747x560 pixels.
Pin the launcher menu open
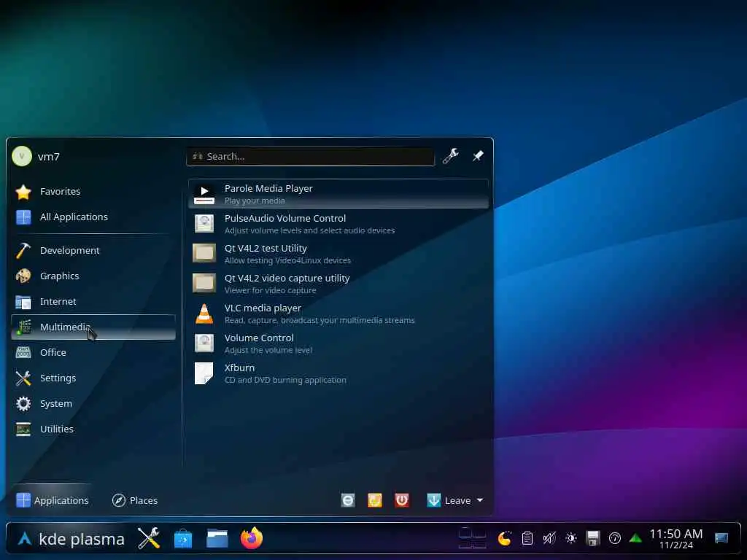[478, 156]
